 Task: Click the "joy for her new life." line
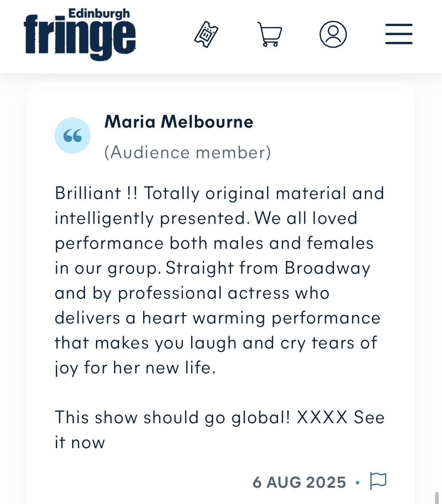pyautogui.click(x=135, y=368)
